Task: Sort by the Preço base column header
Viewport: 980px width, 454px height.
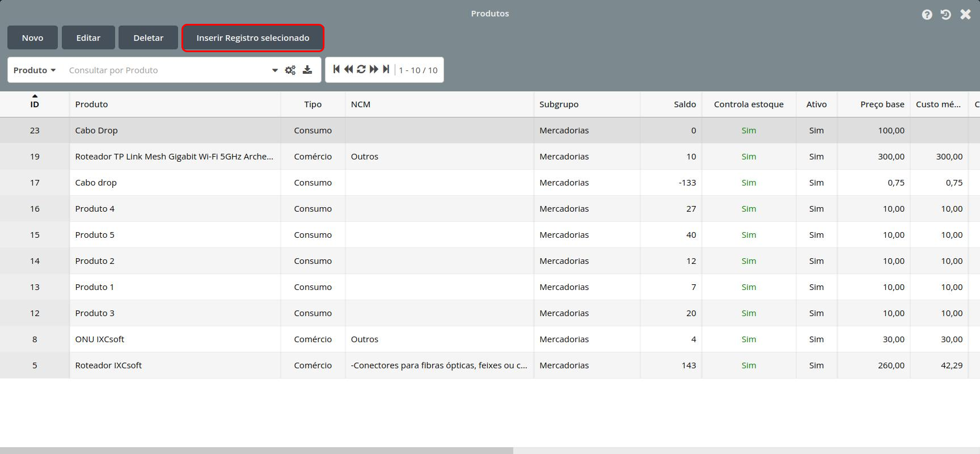Action: click(873, 104)
